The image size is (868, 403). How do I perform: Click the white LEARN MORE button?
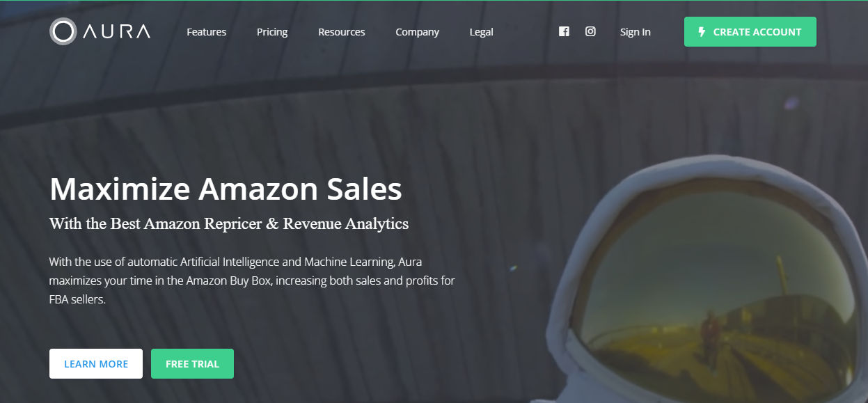96,364
